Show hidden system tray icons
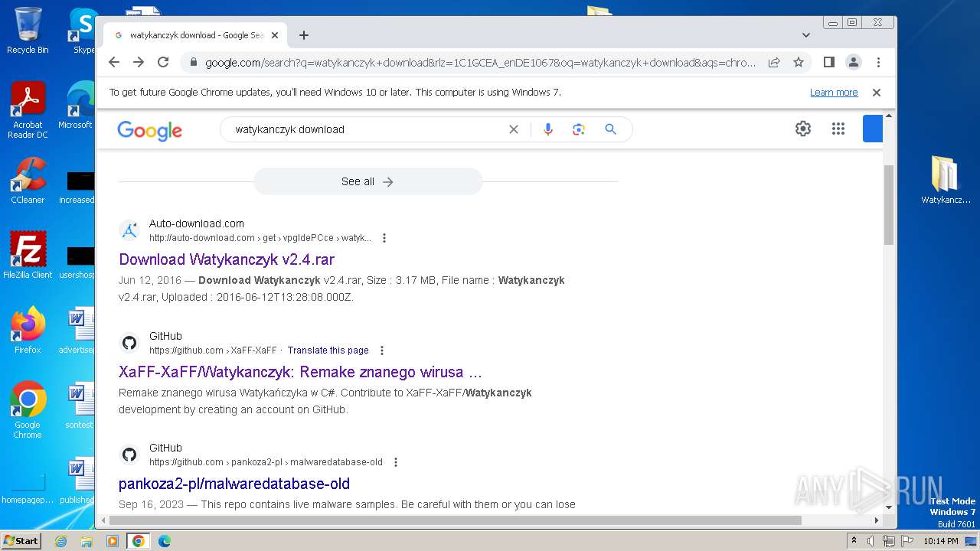980x551 pixels. tap(854, 541)
